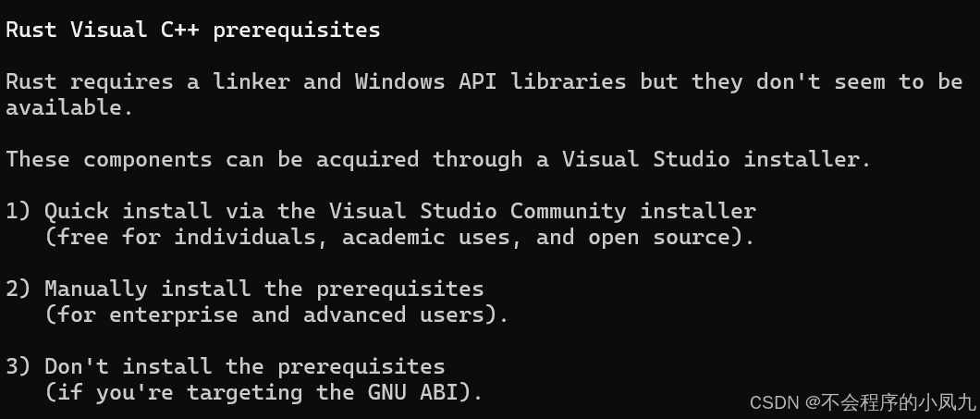This screenshot has width=980, height=419.
Task: Select option 1 number marker "1)"
Action: (18, 212)
